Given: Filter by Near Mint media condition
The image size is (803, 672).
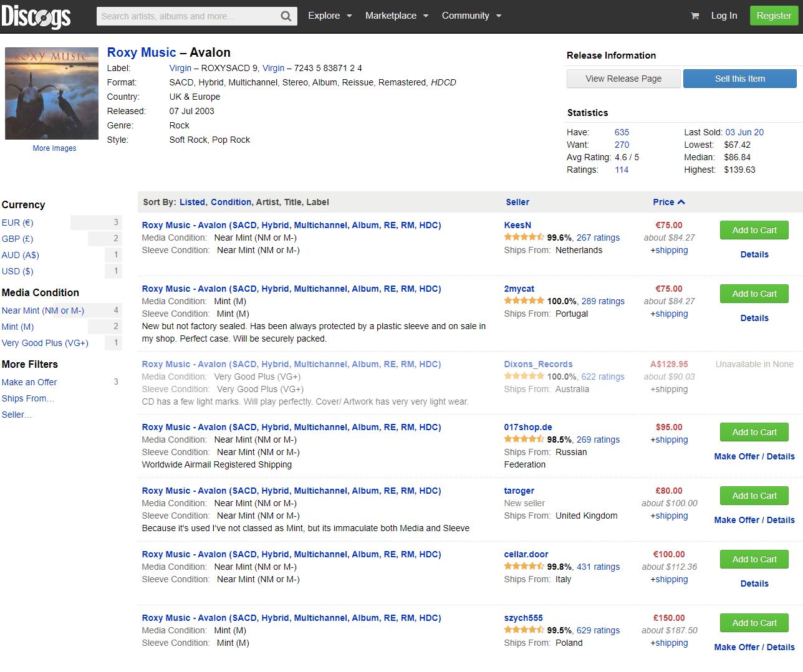Looking at the screenshot, I should 42,310.
